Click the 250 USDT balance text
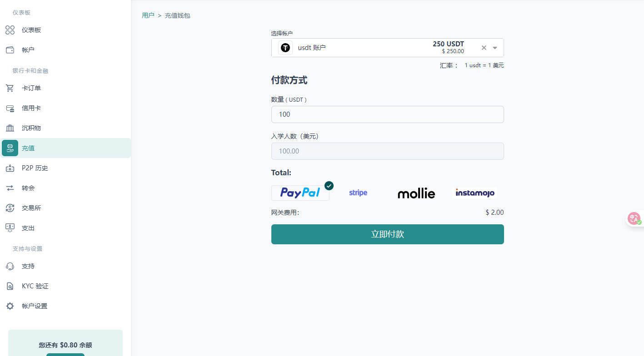The width and height of the screenshot is (644, 356). tap(449, 44)
